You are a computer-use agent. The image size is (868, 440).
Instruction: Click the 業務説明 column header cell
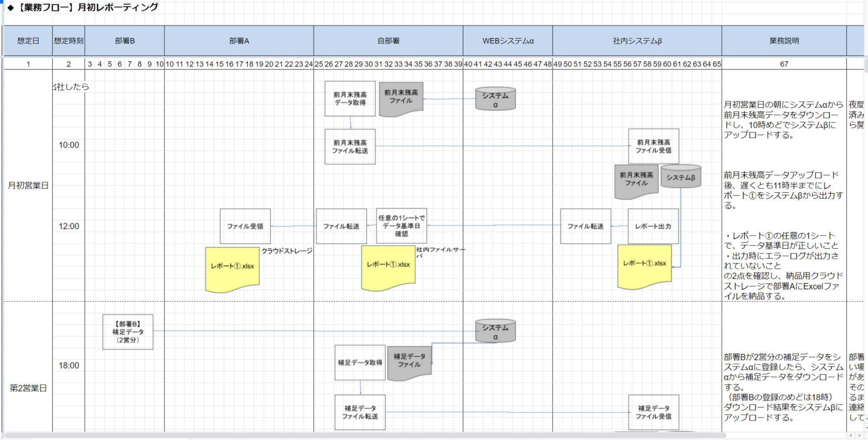784,41
